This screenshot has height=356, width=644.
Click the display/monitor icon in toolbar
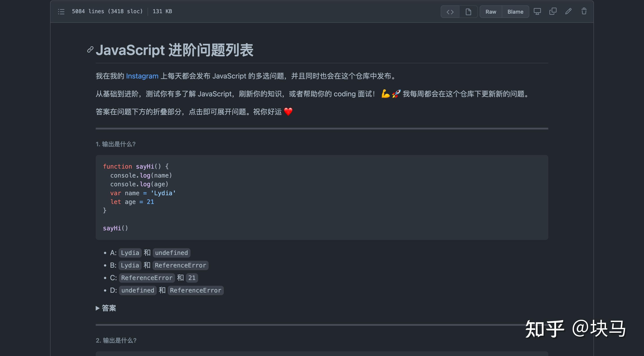click(537, 11)
